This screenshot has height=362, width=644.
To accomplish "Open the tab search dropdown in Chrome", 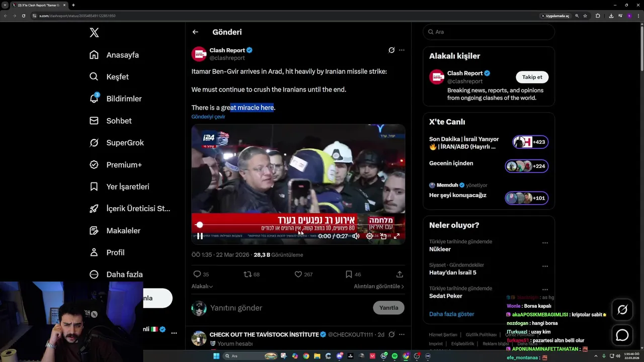I will (x=5, y=5).
